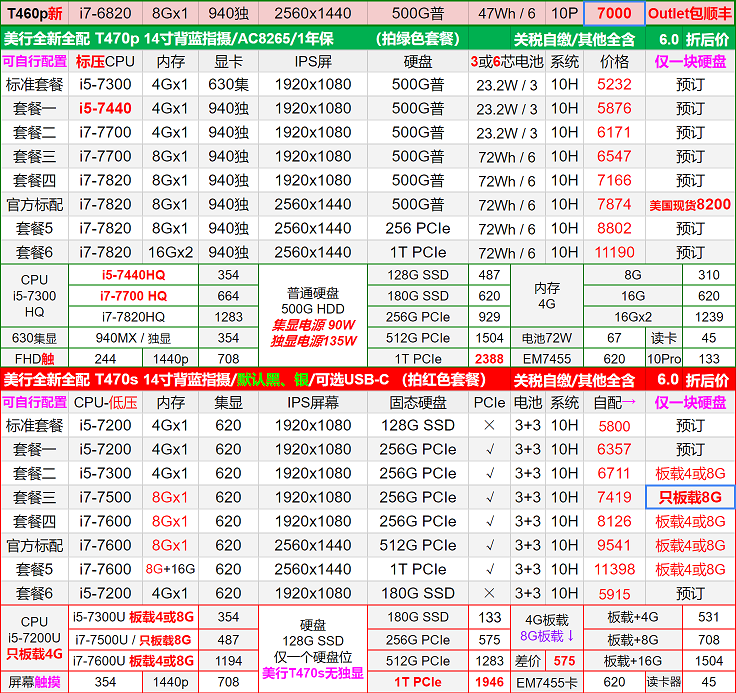
Task: Click the '940MX / 独显' cell
Action: 133,338
